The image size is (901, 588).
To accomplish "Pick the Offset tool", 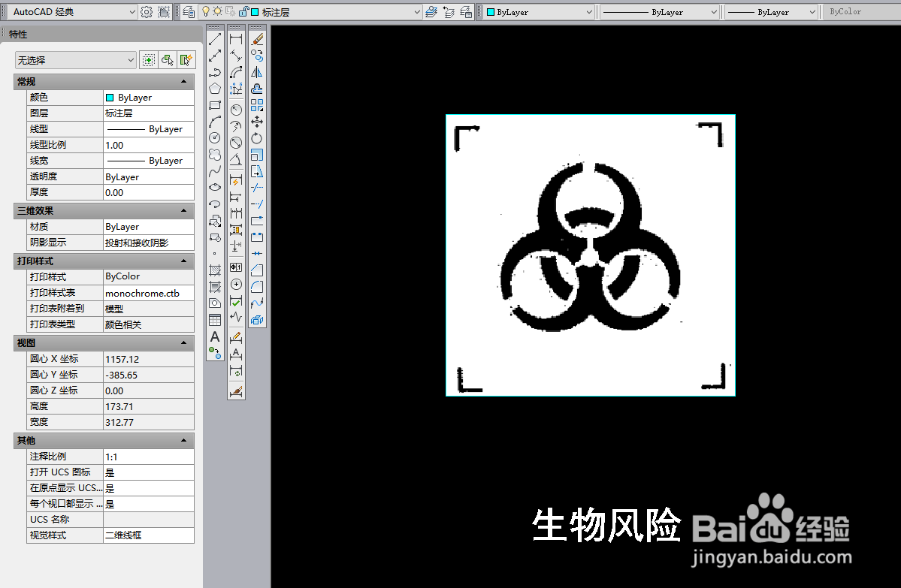I will (258, 89).
